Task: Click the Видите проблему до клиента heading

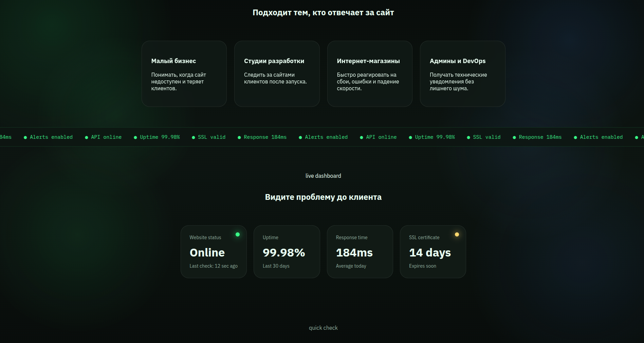Action: [323, 197]
